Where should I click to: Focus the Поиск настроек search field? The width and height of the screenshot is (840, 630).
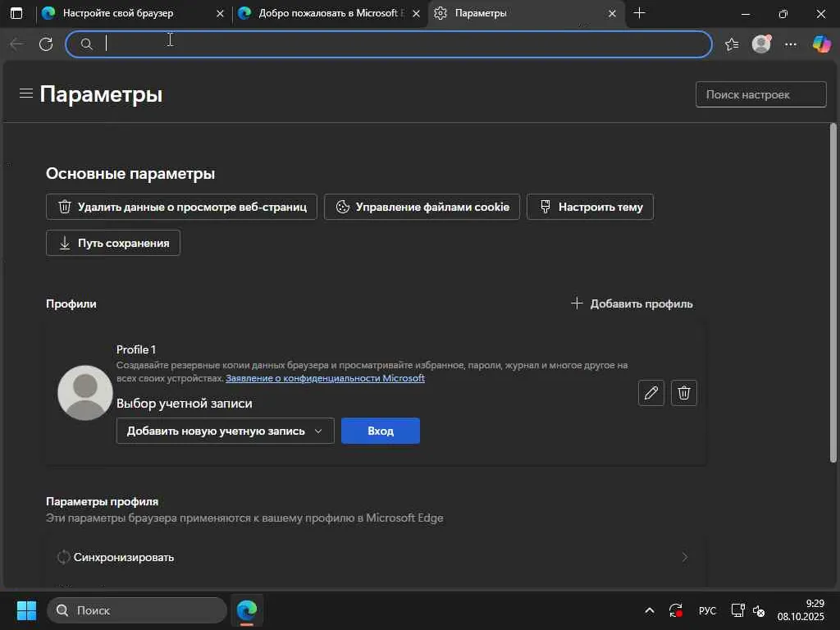[x=760, y=94]
